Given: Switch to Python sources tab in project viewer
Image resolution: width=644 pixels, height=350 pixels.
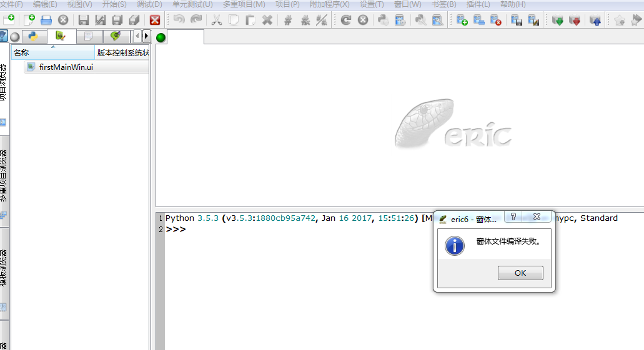Looking at the screenshot, I should point(33,37).
